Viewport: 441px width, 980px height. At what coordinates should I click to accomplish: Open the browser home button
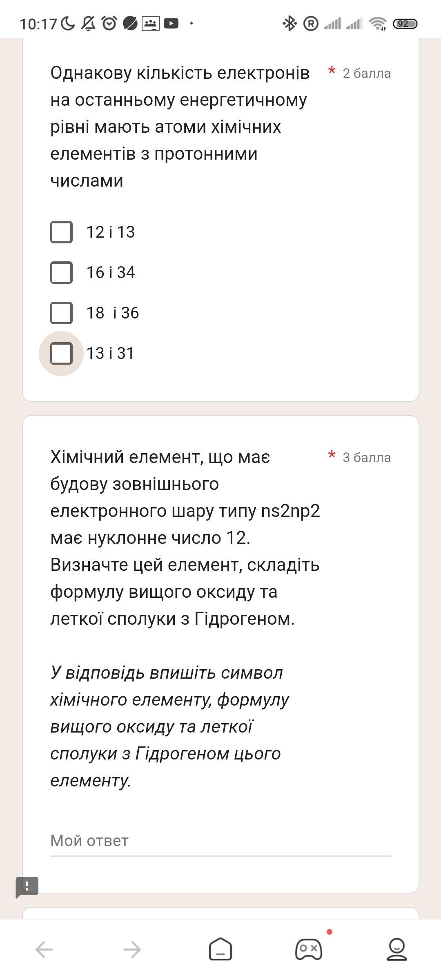point(220,949)
